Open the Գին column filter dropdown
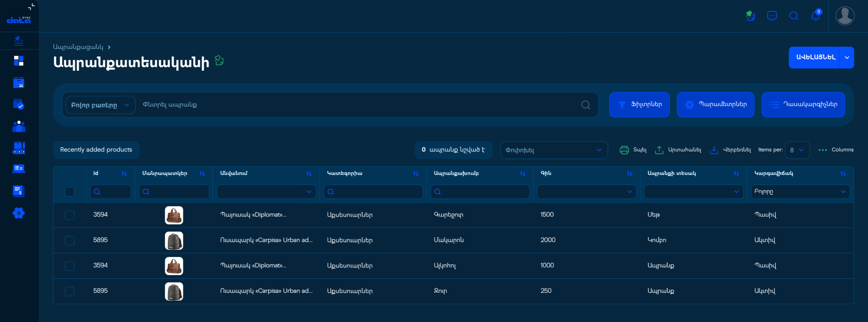The image size is (868, 322). point(586,192)
